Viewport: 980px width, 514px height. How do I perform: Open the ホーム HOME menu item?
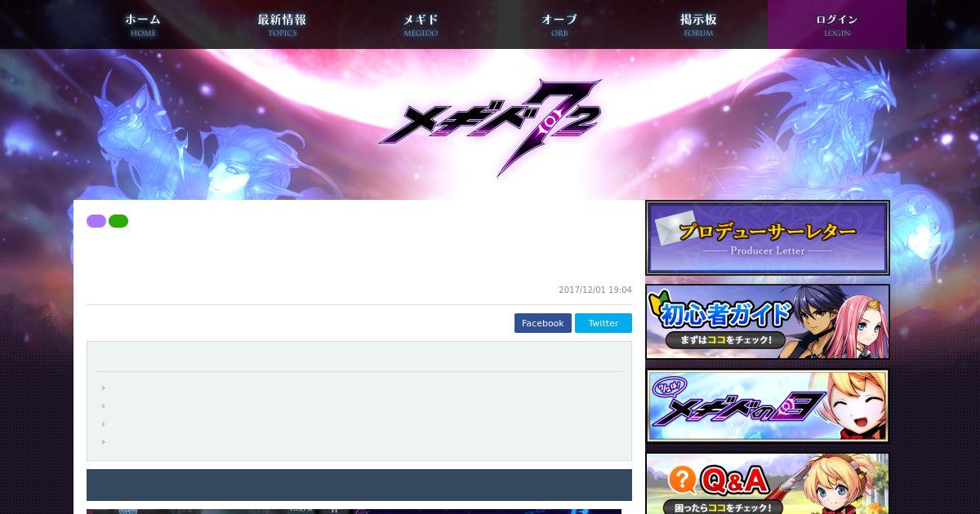(143, 24)
